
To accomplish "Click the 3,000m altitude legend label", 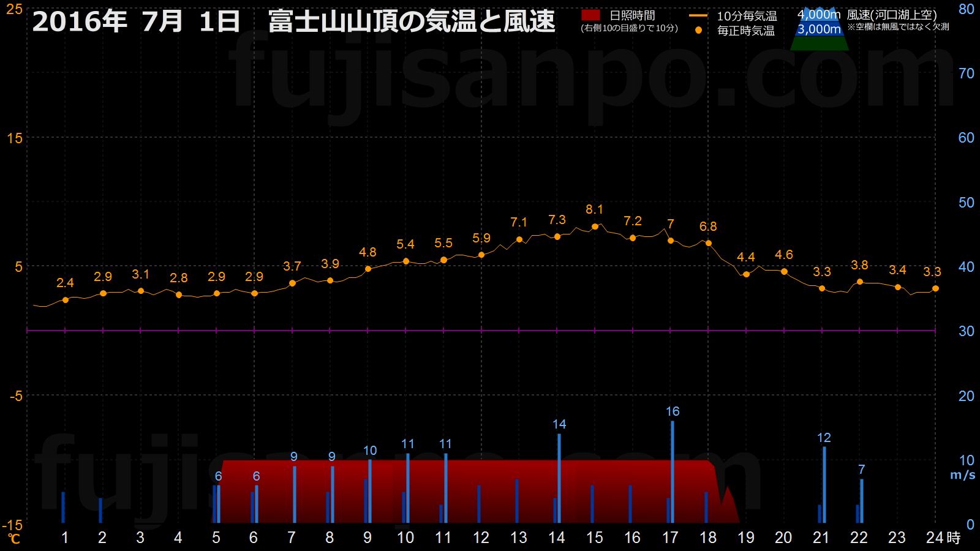I will pyautogui.click(x=819, y=29).
